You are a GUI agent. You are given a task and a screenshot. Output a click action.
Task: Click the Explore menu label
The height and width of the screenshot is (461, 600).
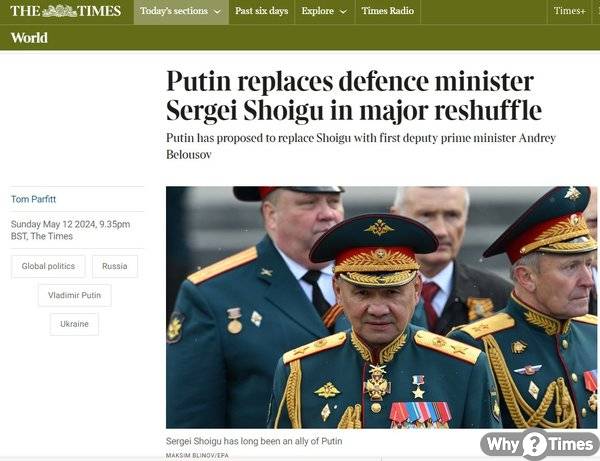(318, 11)
